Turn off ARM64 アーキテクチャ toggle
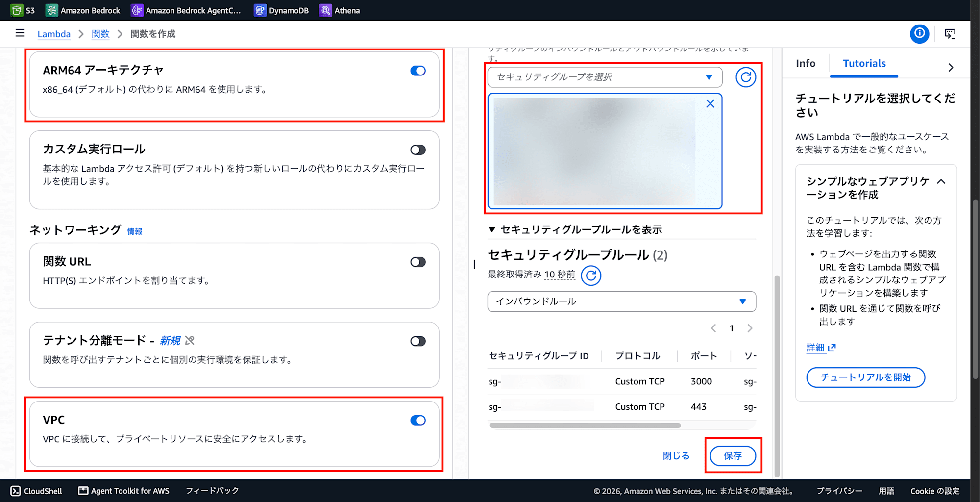The height and width of the screenshot is (502, 980). tap(418, 71)
